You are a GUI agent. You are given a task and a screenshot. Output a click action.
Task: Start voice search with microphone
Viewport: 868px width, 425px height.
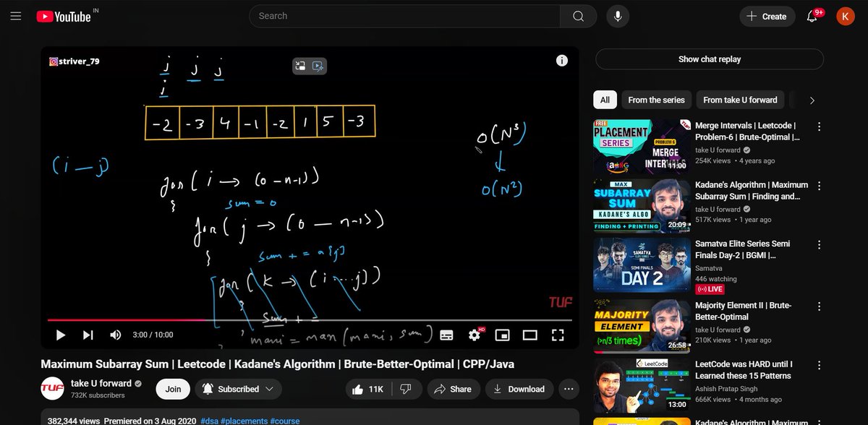(x=618, y=16)
